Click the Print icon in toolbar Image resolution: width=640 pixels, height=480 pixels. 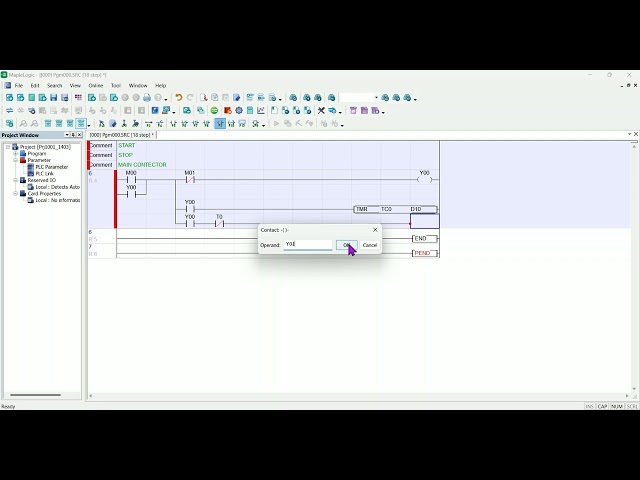[x=147, y=98]
